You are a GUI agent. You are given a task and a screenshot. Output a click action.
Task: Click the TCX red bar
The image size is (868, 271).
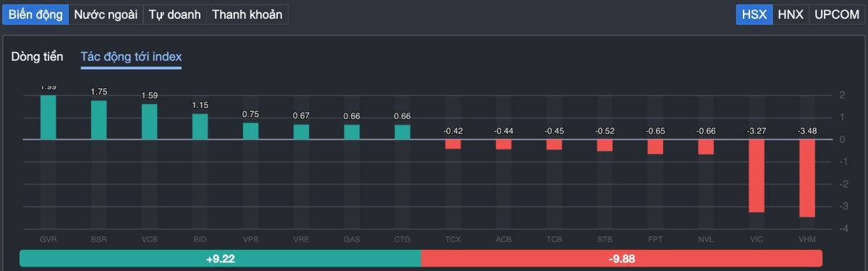coord(454,144)
